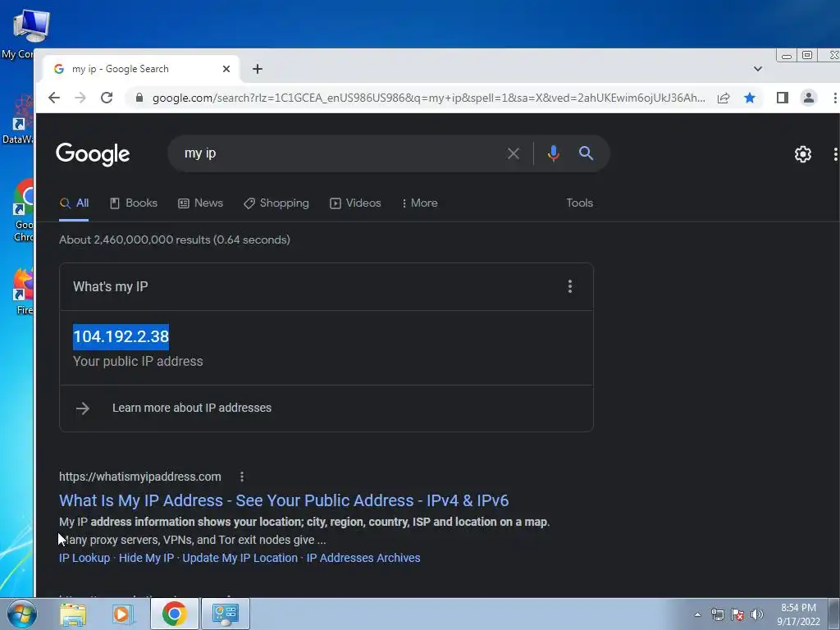The width and height of the screenshot is (840, 630).
Task: Click the share page icon in address bar
Action: point(724,98)
